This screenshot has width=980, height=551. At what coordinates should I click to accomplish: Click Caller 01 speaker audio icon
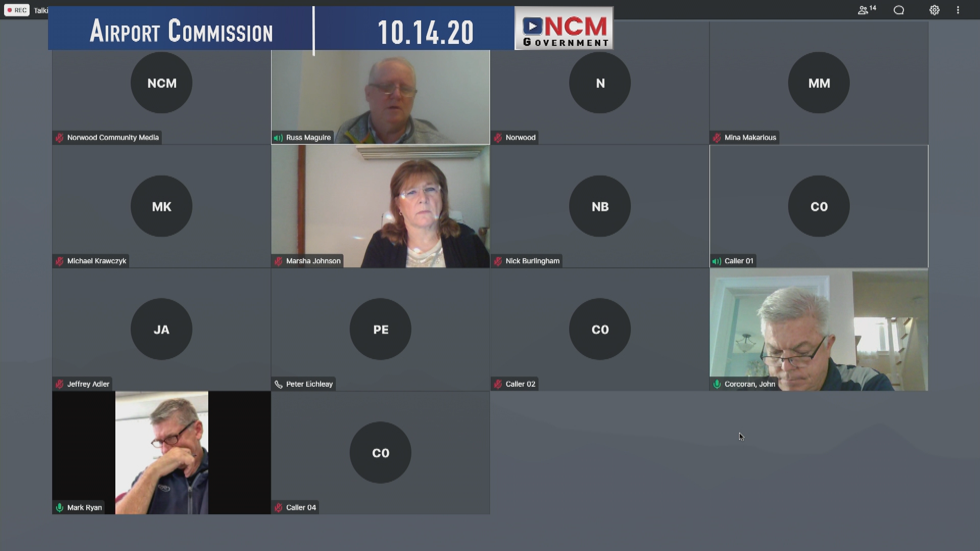click(717, 261)
